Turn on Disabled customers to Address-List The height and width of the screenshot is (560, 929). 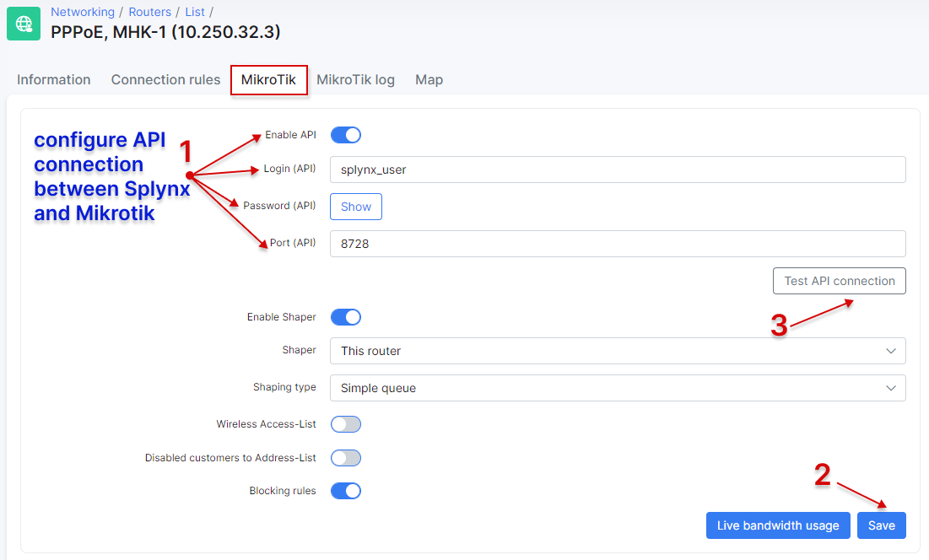click(345, 457)
